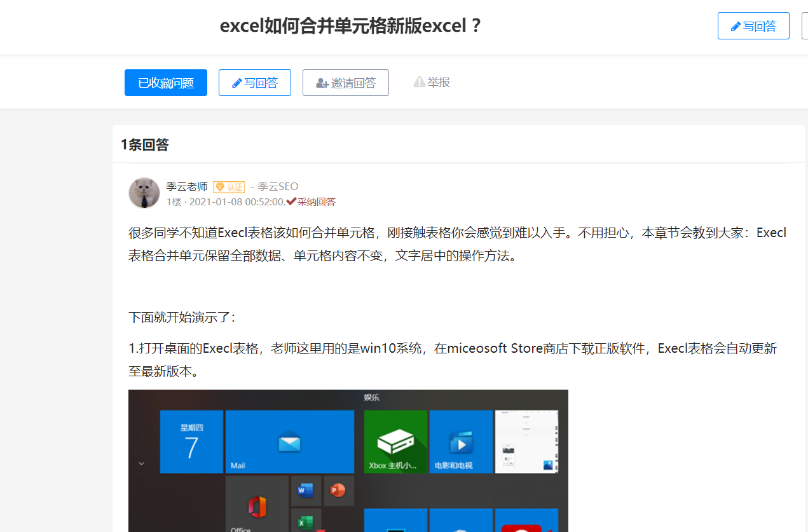Click the orange 认证 badge

click(229, 187)
